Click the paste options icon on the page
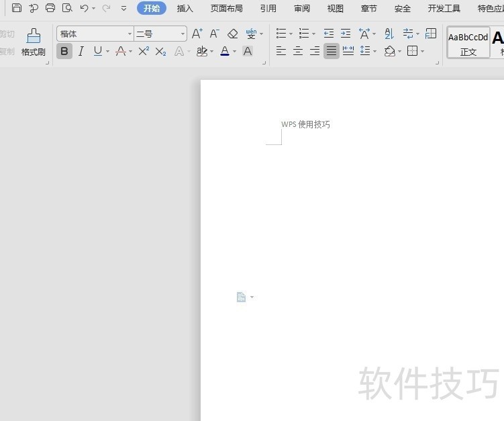 [241, 297]
